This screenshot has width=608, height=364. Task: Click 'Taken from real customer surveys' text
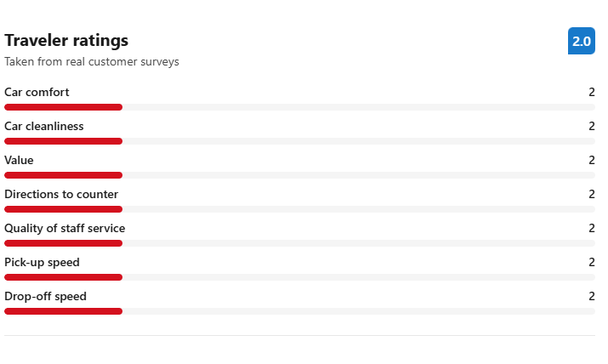(91, 62)
